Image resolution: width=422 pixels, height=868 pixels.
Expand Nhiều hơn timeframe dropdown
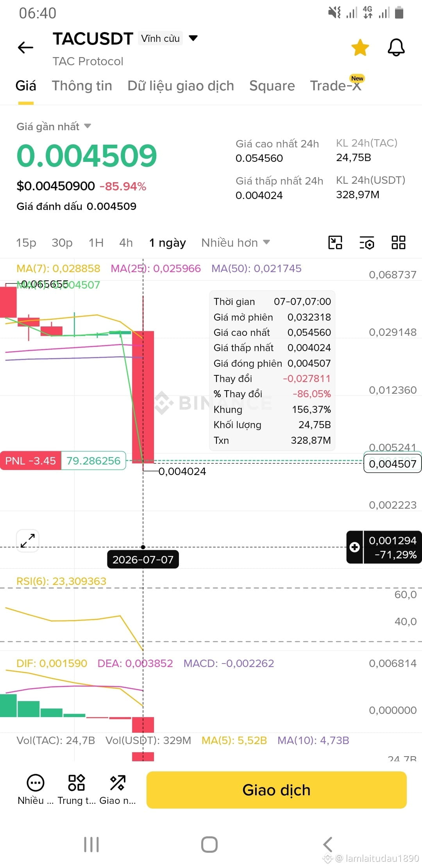click(x=236, y=243)
